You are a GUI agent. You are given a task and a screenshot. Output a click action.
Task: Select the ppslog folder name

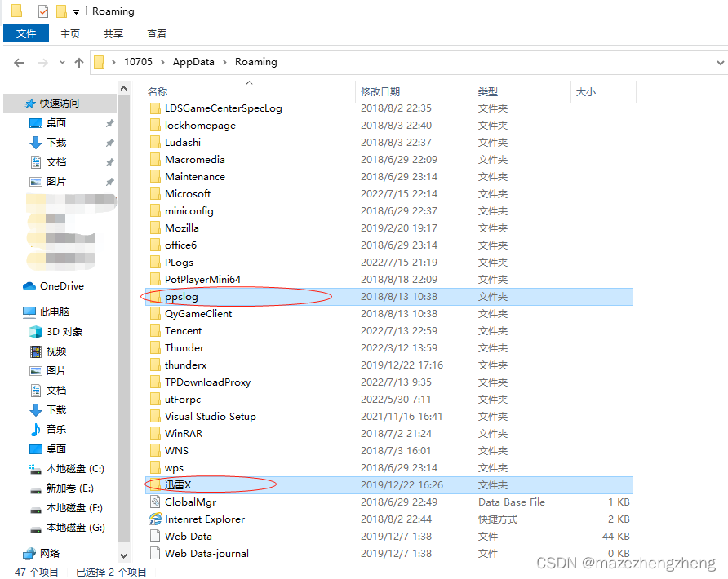point(181,297)
